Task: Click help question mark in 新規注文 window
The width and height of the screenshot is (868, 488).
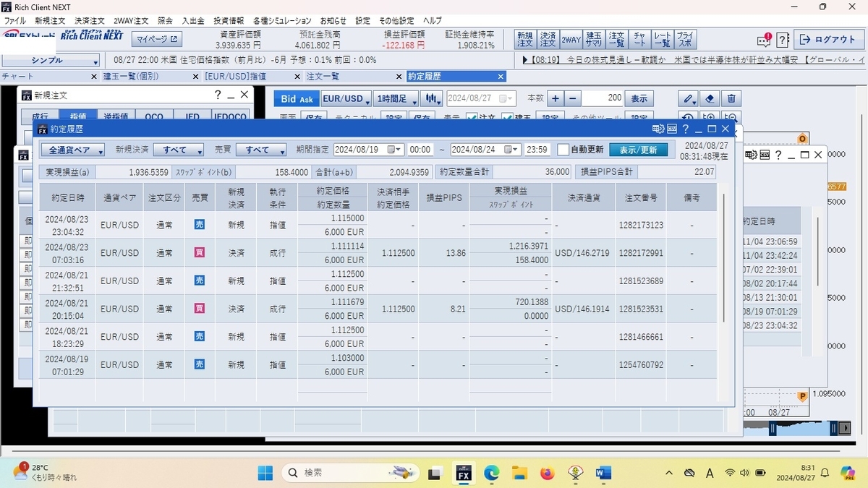Action: coord(218,95)
